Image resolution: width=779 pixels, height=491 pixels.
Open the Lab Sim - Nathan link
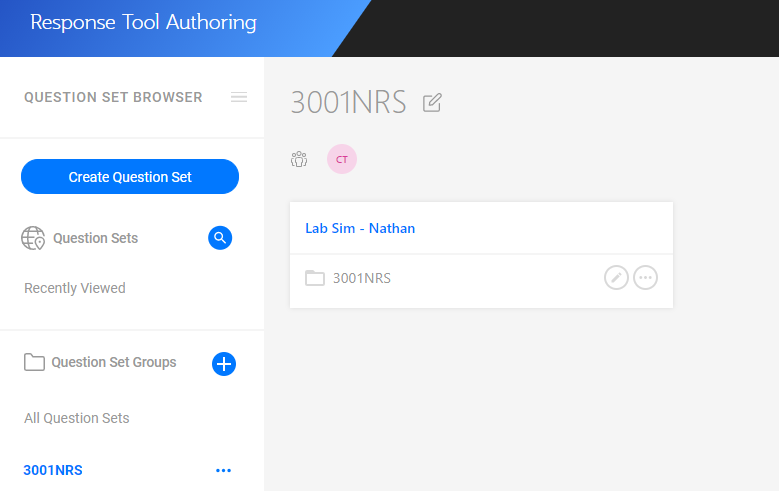360,228
